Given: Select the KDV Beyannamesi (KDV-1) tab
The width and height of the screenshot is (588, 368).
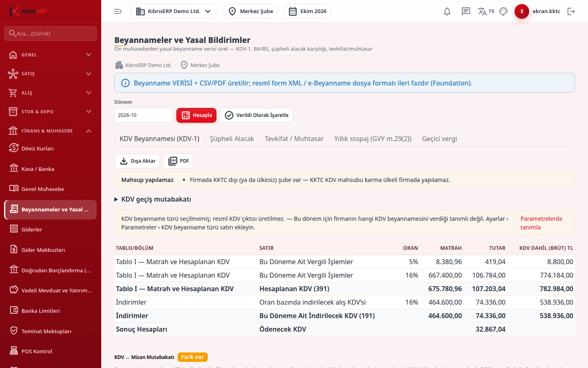Looking at the screenshot, I should pos(160,139).
